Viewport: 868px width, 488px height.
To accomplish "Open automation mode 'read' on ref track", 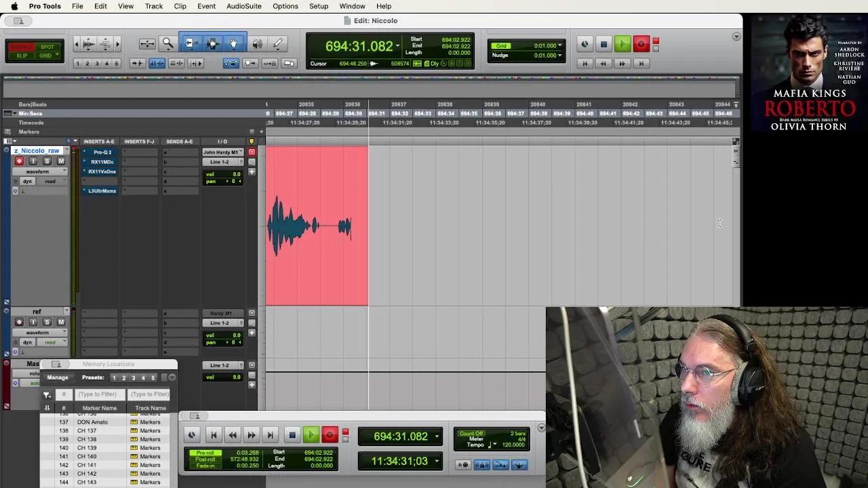I will coord(51,342).
